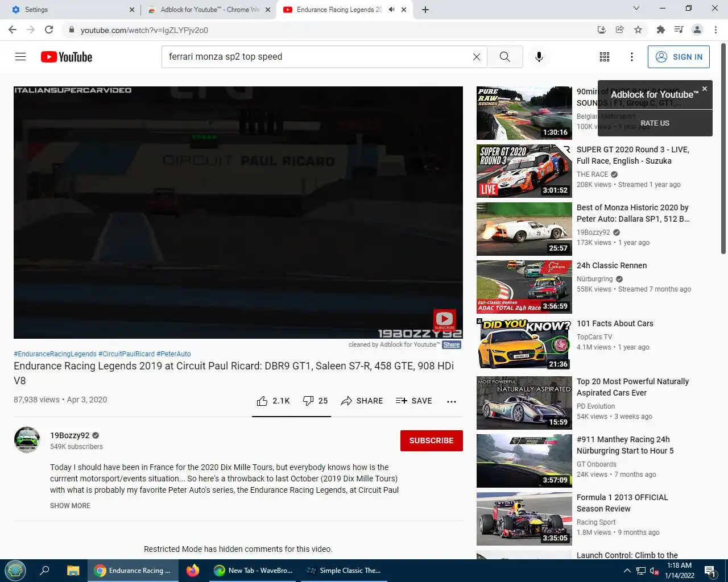The width and height of the screenshot is (728, 582).
Task: Switch to Simple Classic Theme taskbar item
Action: tap(344, 571)
